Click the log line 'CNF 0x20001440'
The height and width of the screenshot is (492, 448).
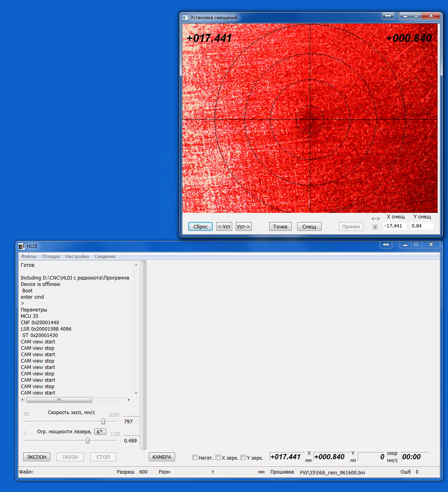40,323
